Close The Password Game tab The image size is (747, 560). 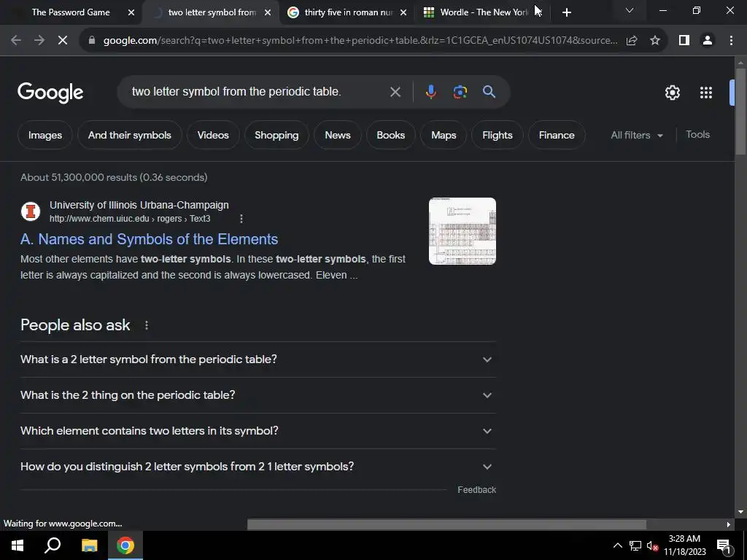[x=131, y=12]
